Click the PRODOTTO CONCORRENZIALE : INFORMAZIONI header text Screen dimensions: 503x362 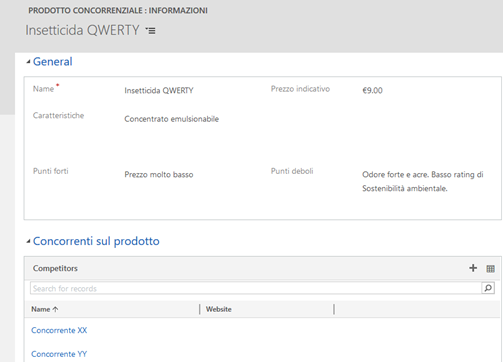click(x=118, y=11)
